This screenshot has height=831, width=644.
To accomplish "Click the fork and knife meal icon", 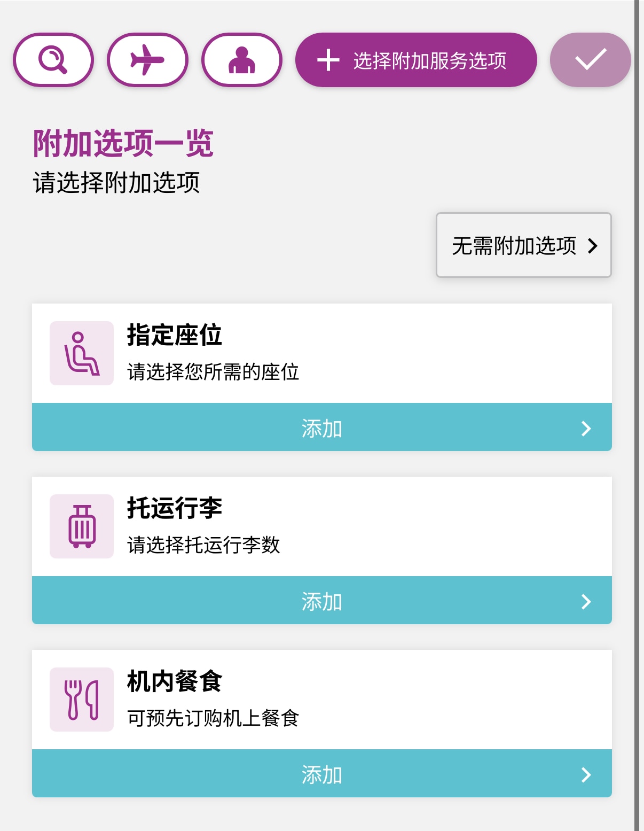I will pyautogui.click(x=82, y=700).
